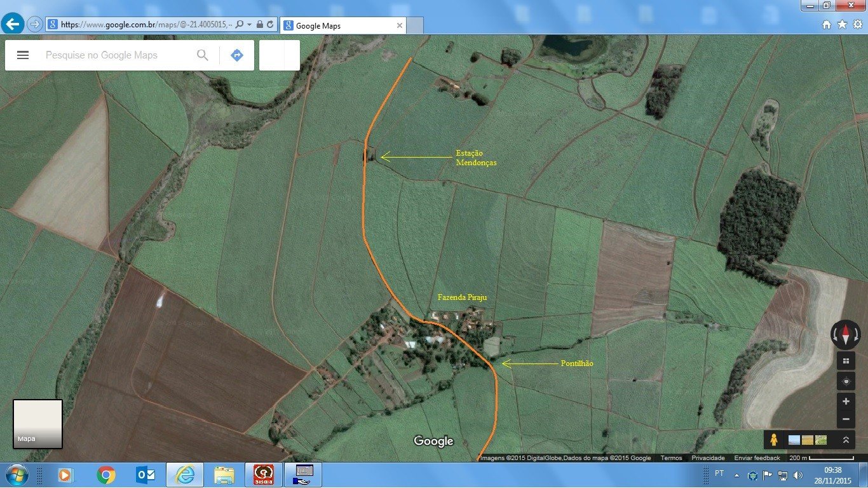868x488 pixels.
Task: Show my location on the map
Action: point(845,381)
